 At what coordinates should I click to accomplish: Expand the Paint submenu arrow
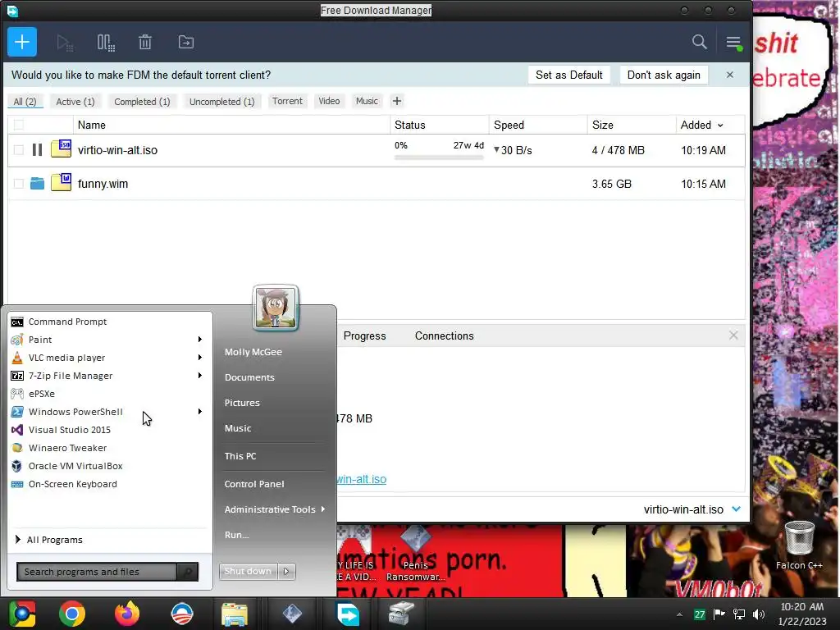pyautogui.click(x=200, y=339)
